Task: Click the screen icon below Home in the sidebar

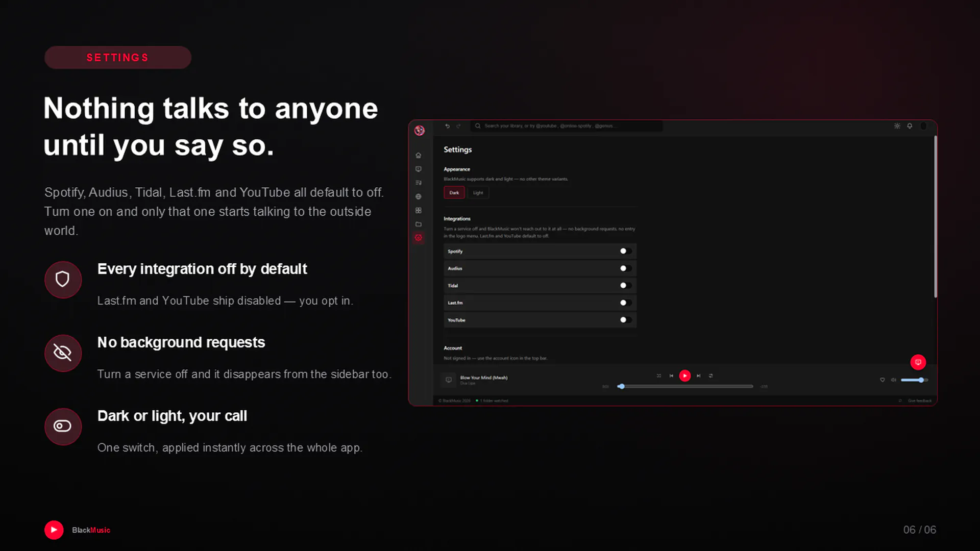Action: tap(419, 169)
